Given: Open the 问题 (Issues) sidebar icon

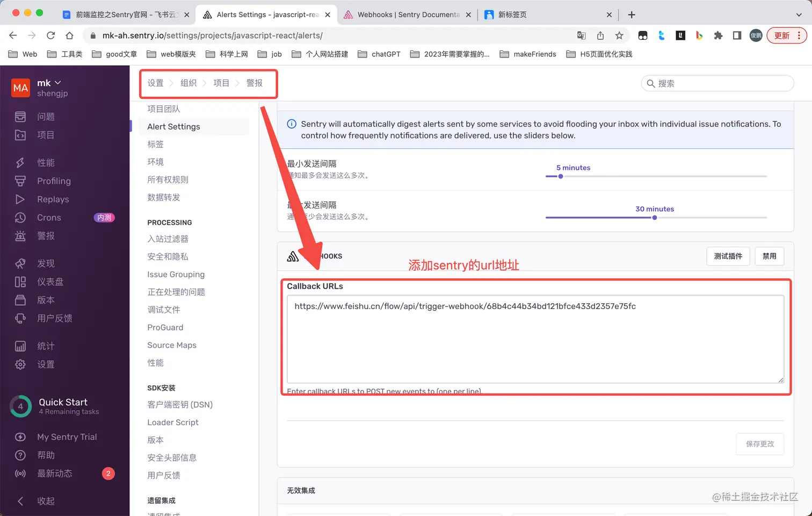Looking at the screenshot, I should click(x=20, y=117).
